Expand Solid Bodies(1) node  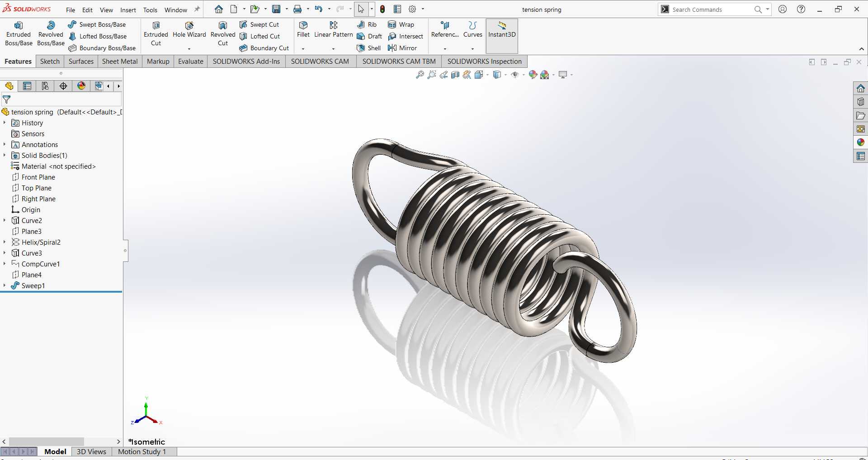(5, 155)
